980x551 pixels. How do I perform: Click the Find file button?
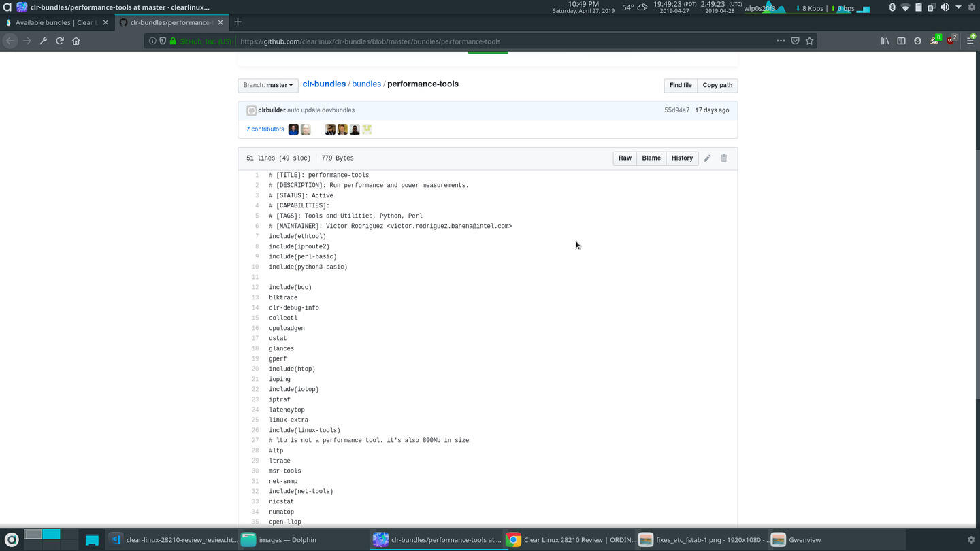pos(681,85)
